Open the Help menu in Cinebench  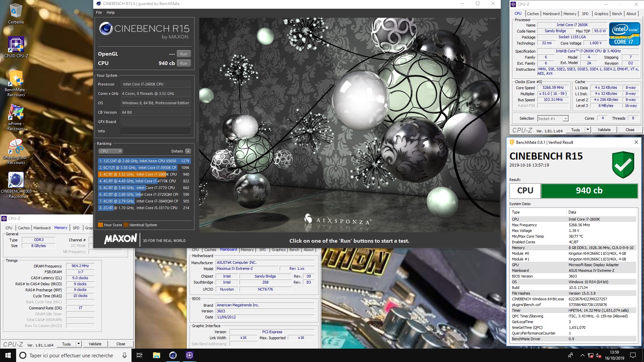click(111, 12)
